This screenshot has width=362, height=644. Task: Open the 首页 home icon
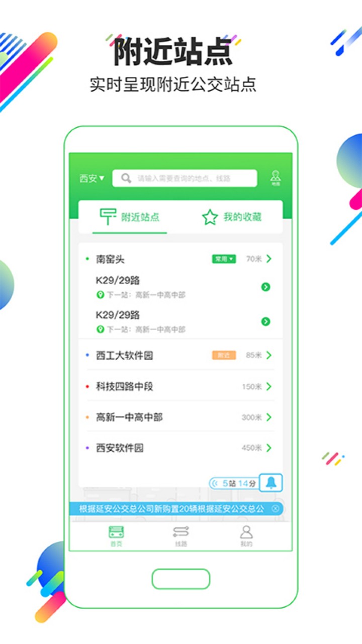[116, 536]
